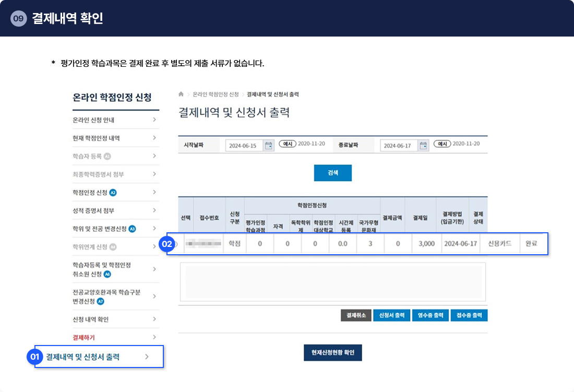
Task: Open calendar picker for 종료날짜
Action: (424, 146)
